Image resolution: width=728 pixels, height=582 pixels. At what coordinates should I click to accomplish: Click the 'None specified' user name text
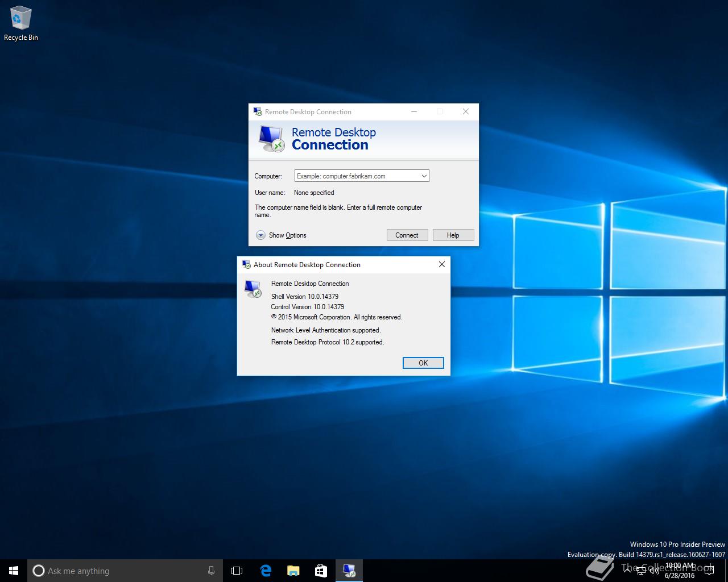tap(314, 193)
